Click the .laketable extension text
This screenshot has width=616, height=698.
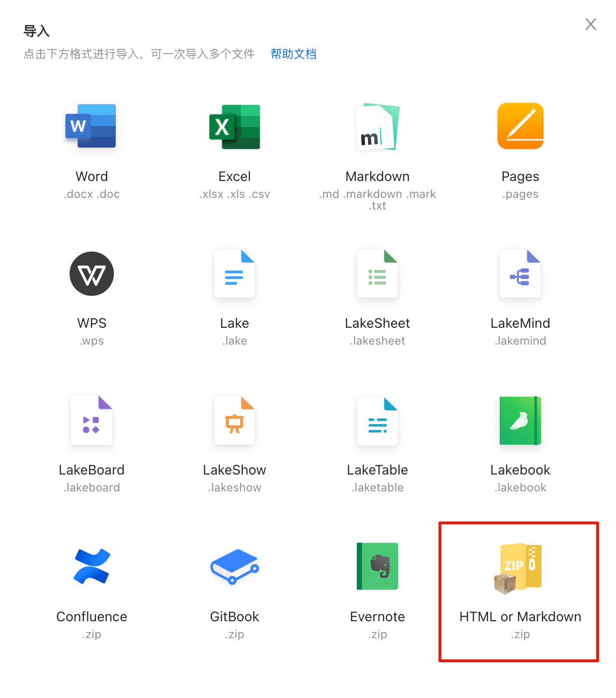(x=378, y=488)
